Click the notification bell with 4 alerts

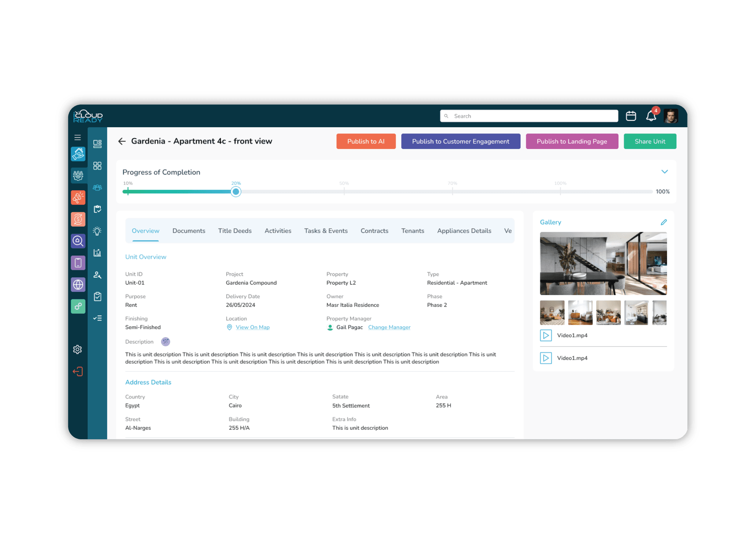coord(650,116)
